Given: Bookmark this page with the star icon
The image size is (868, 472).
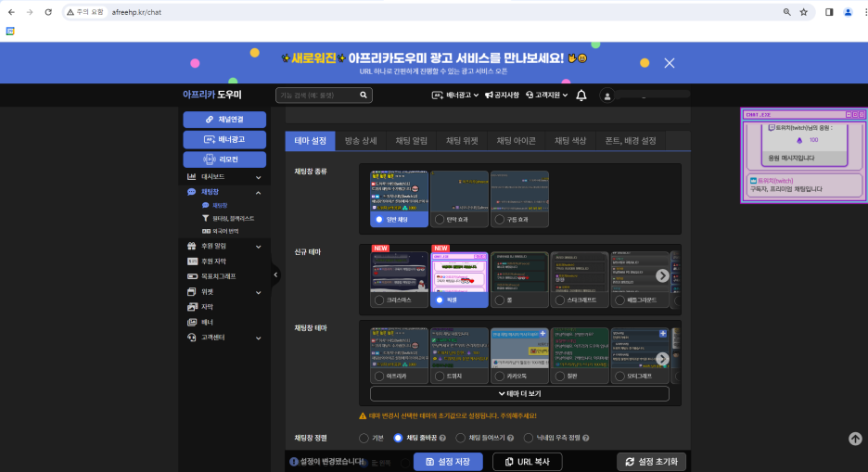Looking at the screenshot, I should click(804, 12).
